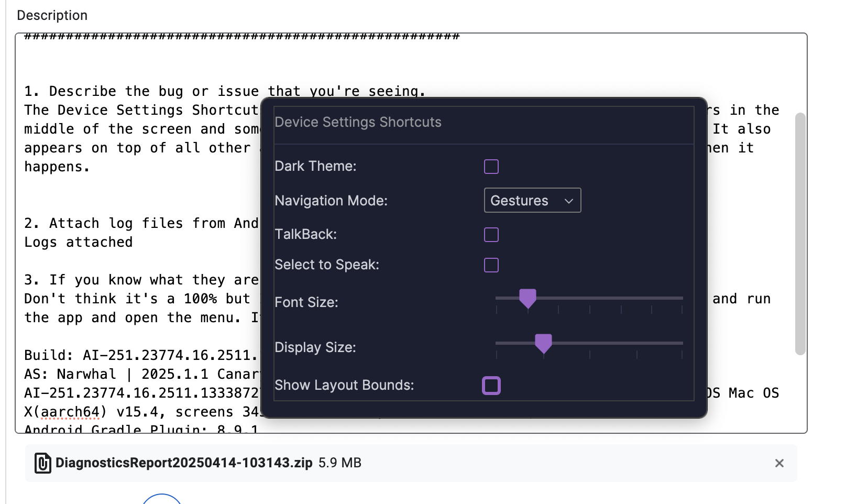Screen dimensions: 857x504
Task: Click the "Show Layout Bounds:" label
Action: coord(344,385)
